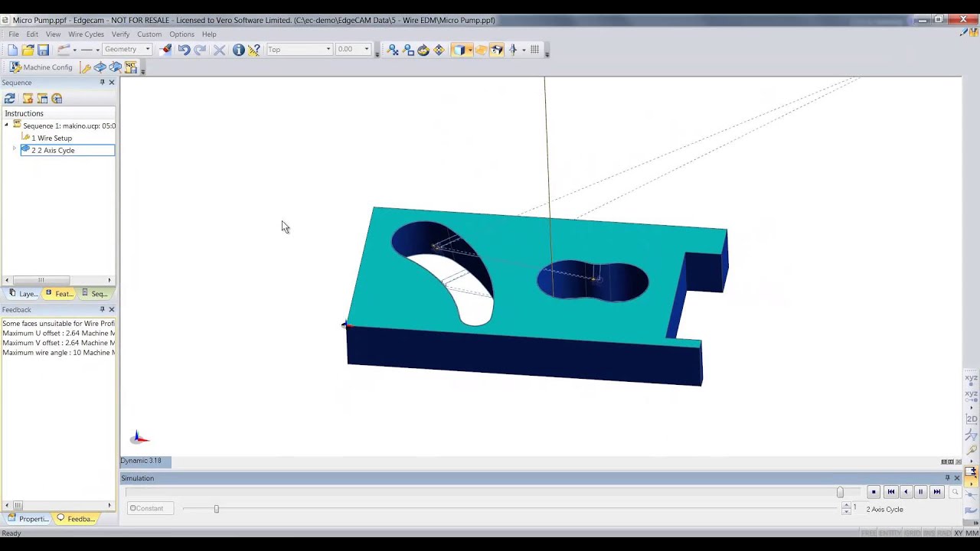Open the Options menu
Screen dimensions: 980x551
click(x=181, y=34)
